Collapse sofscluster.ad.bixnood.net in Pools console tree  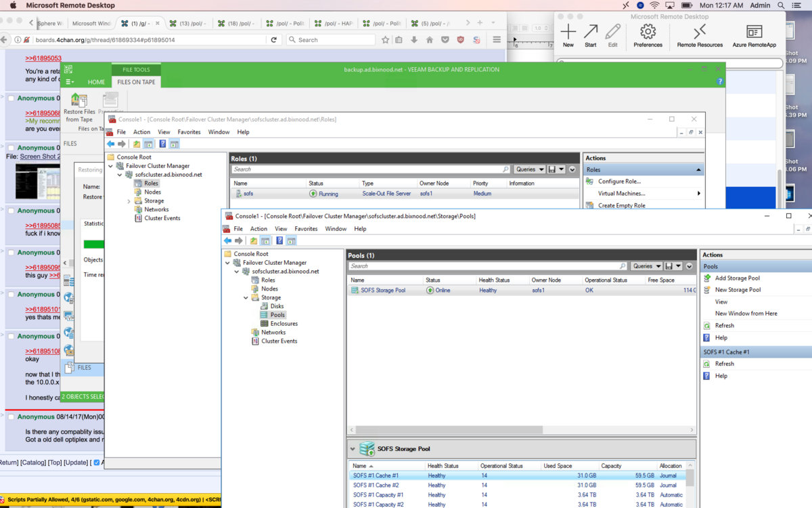237,272
